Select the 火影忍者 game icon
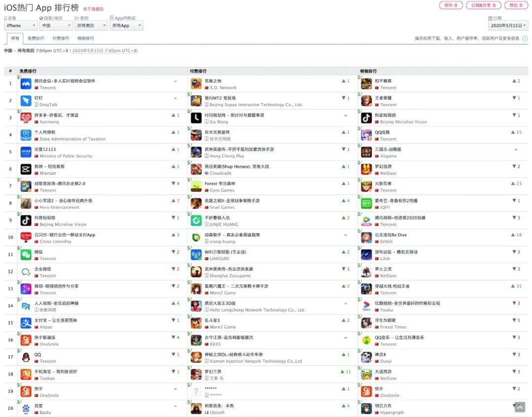Viewport: 532px width, 417px height. point(366,186)
